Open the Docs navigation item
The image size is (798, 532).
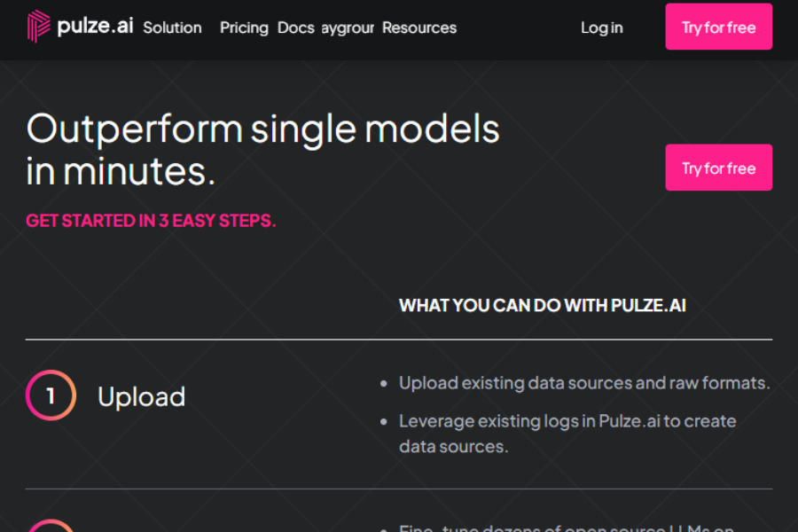(x=295, y=27)
